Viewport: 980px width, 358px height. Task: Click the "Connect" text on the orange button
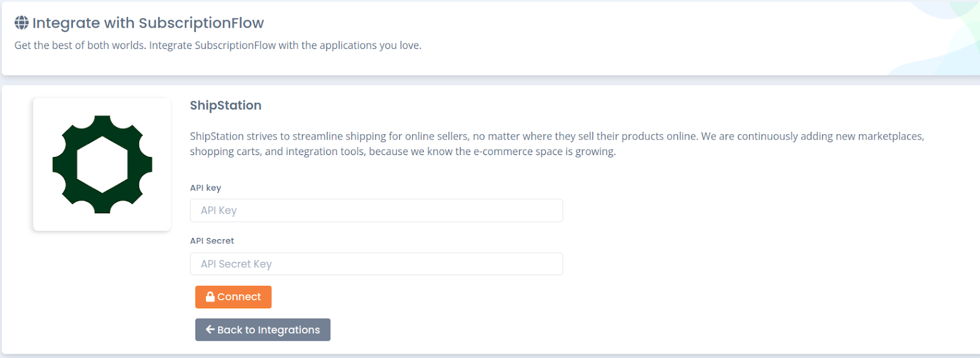pyautogui.click(x=239, y=297)
